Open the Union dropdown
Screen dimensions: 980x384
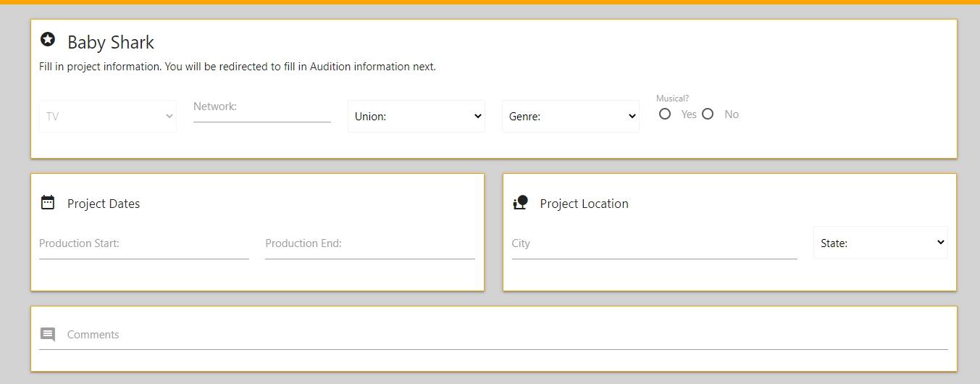pyautogui.click(x=416, y=116)
